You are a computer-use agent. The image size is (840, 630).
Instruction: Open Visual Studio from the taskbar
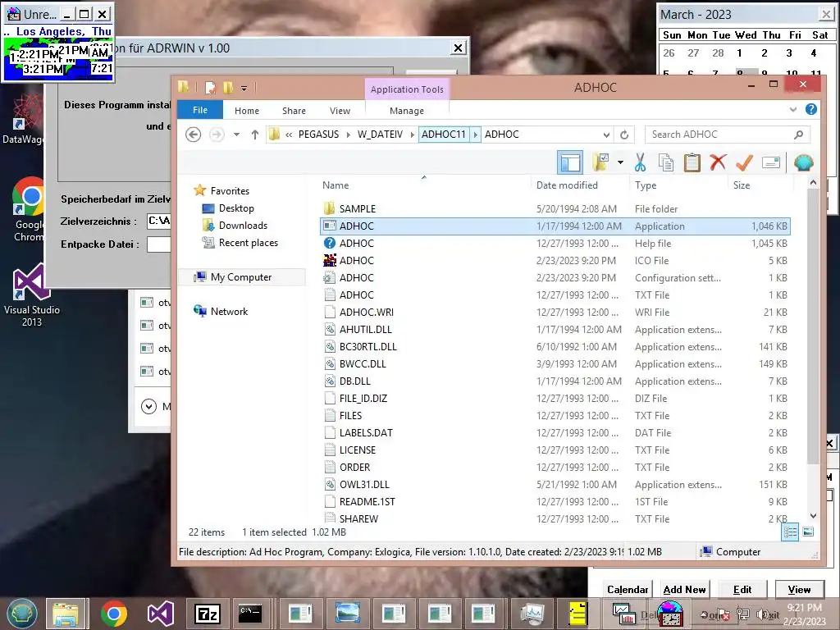160,614
